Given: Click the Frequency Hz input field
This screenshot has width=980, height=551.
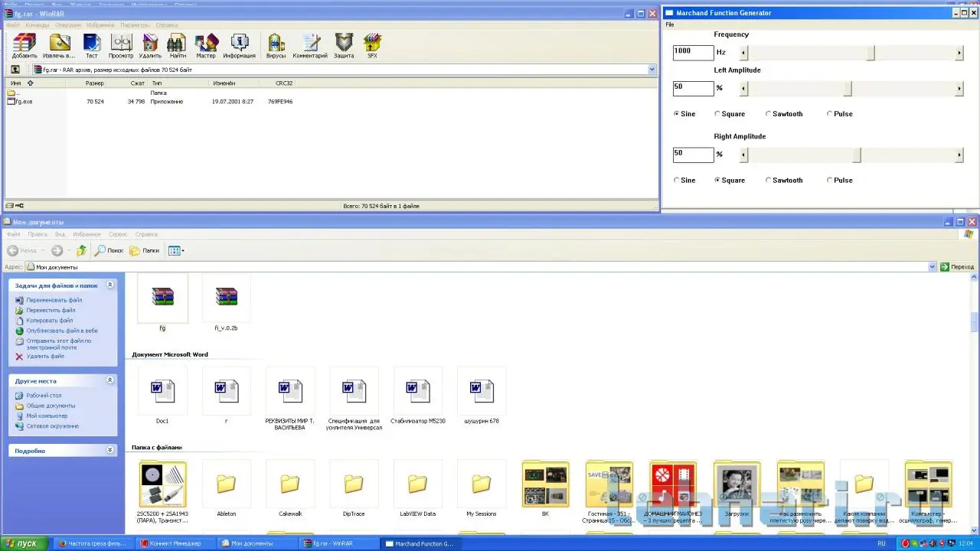Looking at the screenshot, I should (693, 52).
